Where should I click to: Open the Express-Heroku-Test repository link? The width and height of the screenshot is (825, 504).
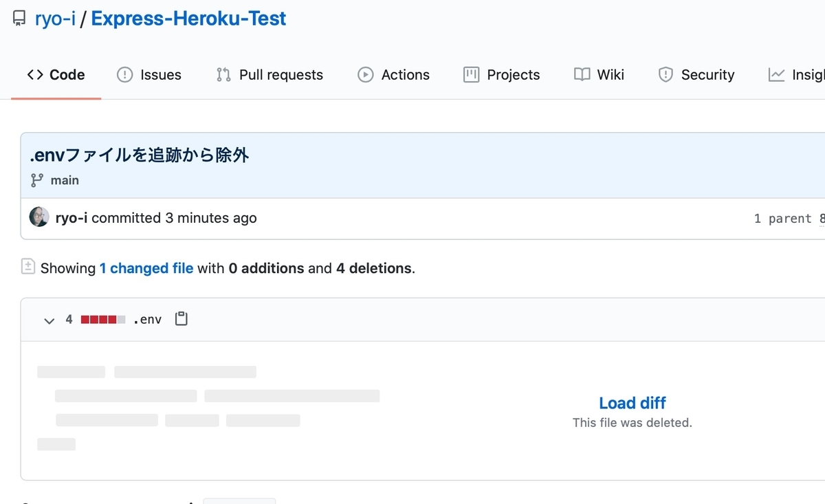click(188, 19)
